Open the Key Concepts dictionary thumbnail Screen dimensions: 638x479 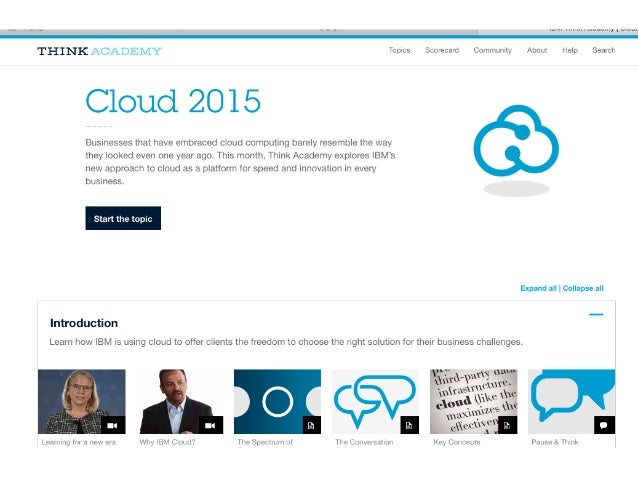[x=474, y=401]
